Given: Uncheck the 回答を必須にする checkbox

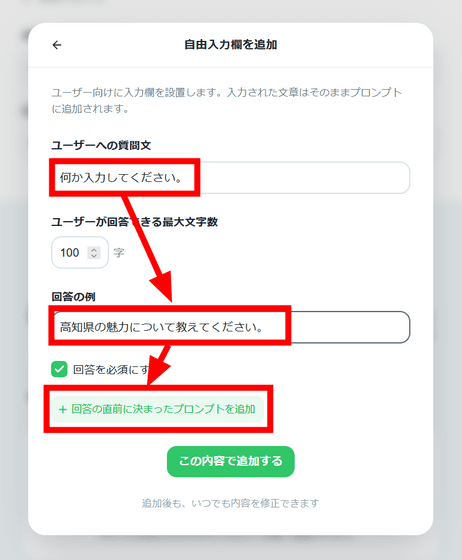Looking at the screenshot, I should 59,369.
